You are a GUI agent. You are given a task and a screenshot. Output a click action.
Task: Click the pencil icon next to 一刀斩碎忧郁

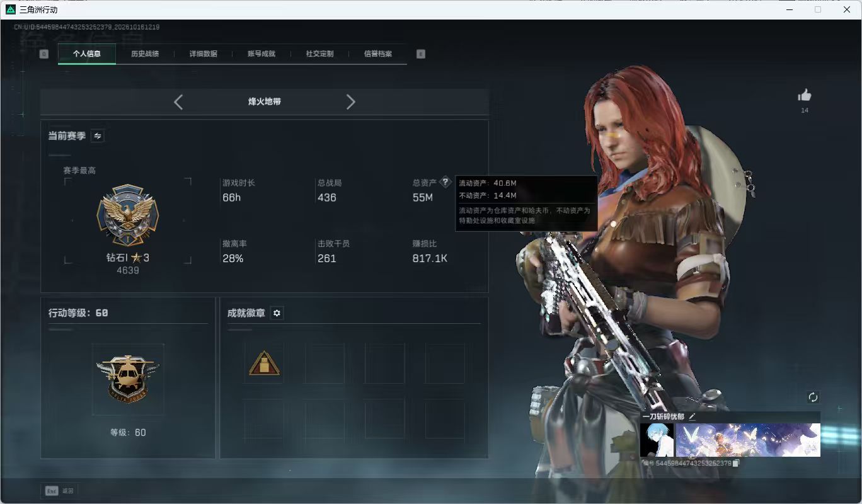click(692, 416)
